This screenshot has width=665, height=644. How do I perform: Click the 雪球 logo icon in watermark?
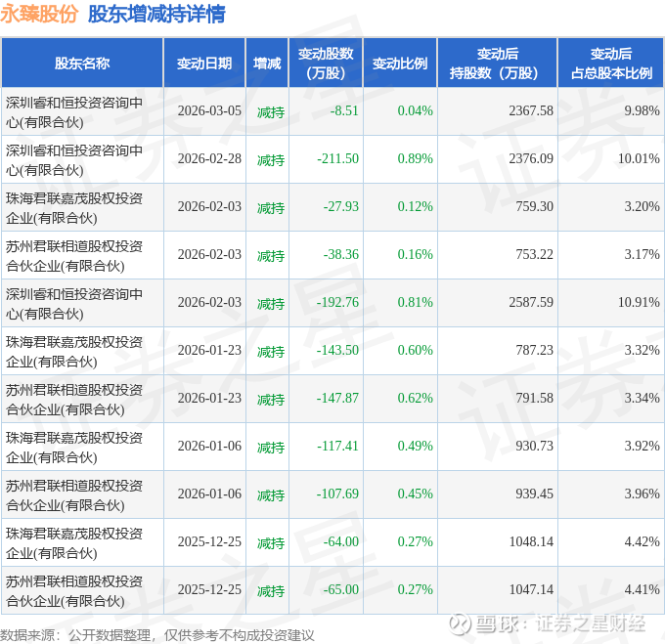[x=460, y=623]
